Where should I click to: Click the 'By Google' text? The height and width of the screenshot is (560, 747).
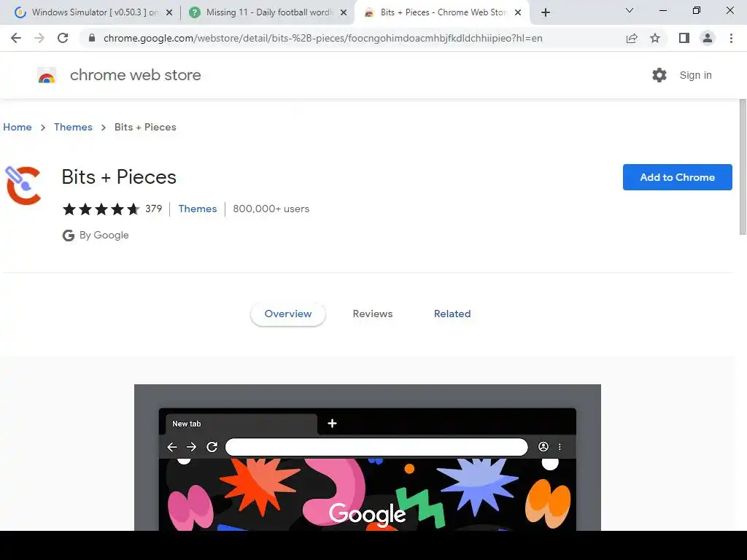(104, 236)
